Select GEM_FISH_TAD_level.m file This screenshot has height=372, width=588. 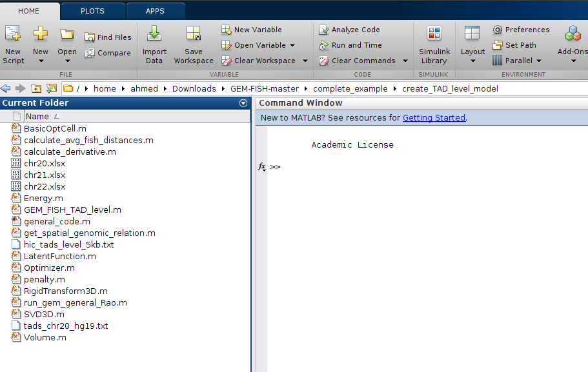(72, 210)
